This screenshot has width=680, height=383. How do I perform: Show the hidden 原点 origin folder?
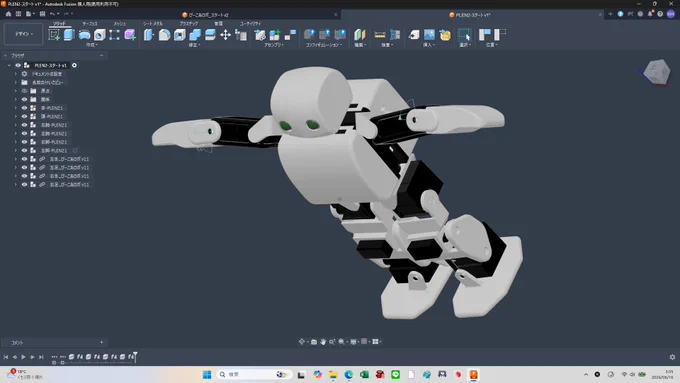24,91
